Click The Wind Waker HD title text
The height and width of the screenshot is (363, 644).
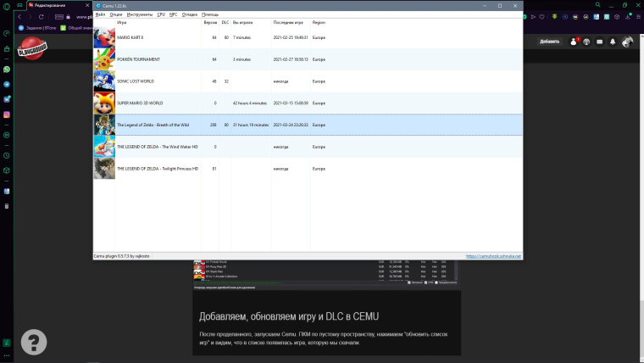click(158, 147)
